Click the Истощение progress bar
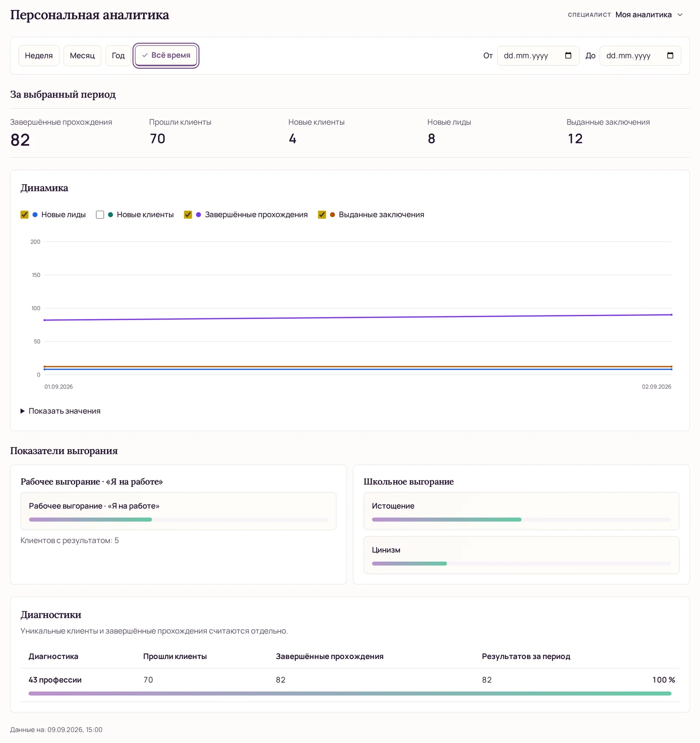This screenshot has height=743, width=700. 521,520
